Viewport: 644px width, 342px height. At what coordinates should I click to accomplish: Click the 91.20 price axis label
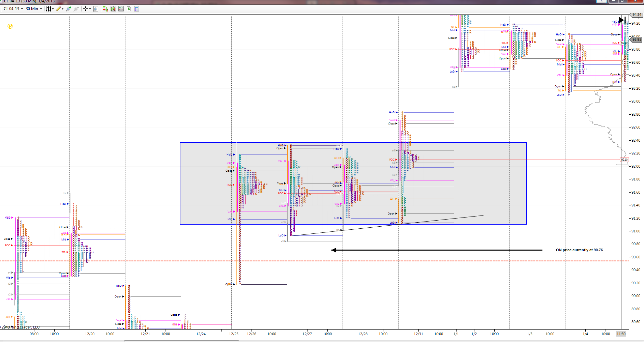click(636, 218)
